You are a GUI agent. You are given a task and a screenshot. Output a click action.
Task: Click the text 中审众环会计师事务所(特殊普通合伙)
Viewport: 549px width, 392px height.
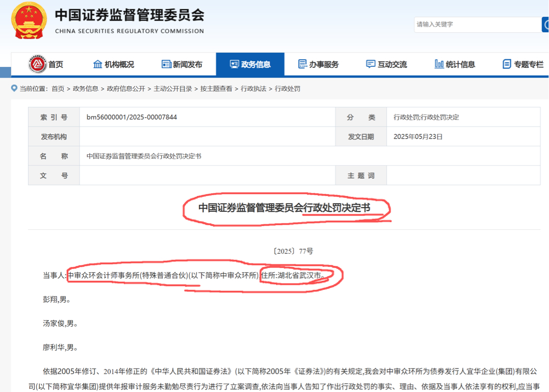[128, 275]
